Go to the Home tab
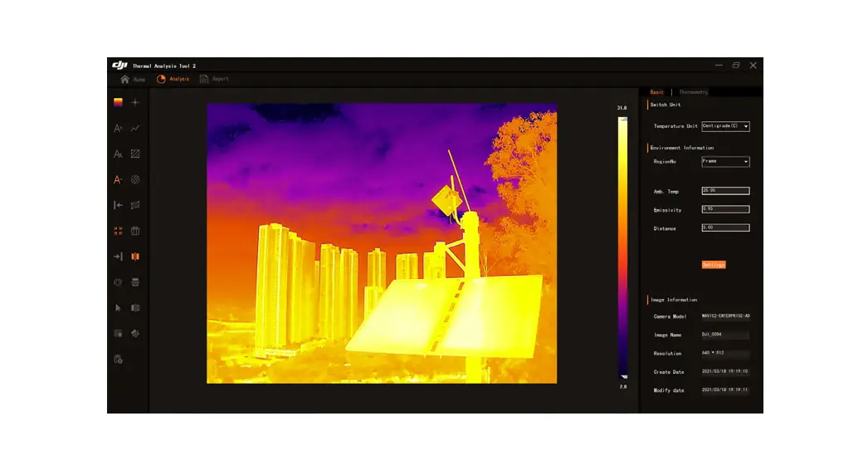The height and width of the screenshot is (470, 868). [133, 79]
